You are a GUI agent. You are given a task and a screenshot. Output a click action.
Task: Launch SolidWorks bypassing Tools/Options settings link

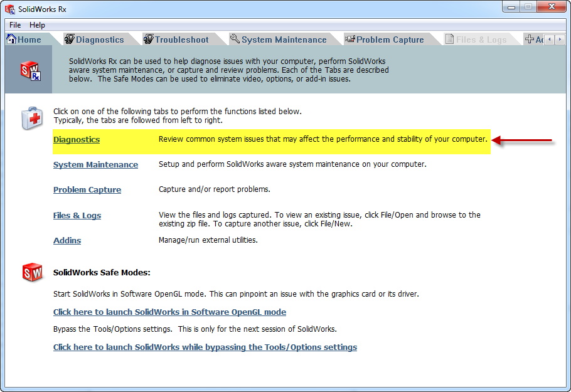click(x=205, y=347)
